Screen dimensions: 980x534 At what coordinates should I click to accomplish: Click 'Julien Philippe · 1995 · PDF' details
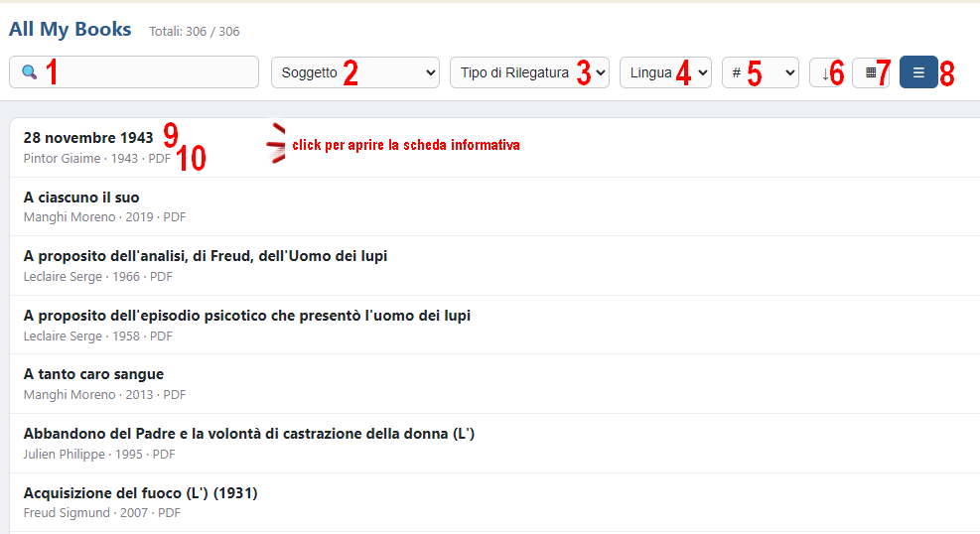pyautogui.click(x=98, y=454)
